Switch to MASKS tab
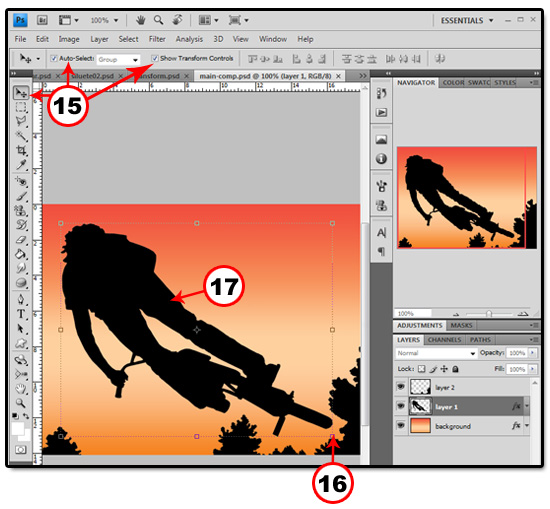550x509 pixels. (461, 326)
